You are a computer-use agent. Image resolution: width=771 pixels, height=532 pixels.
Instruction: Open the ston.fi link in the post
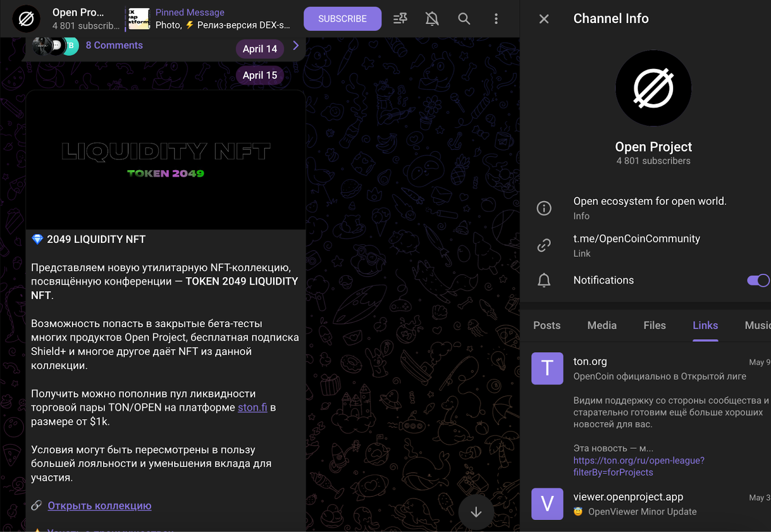(253, 408)
